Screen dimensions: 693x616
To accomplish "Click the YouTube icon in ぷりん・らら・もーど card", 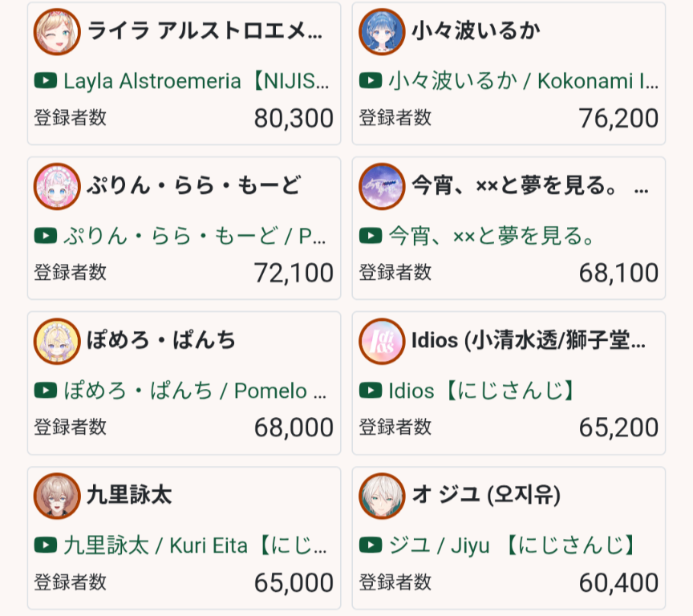I will [46, 236].
